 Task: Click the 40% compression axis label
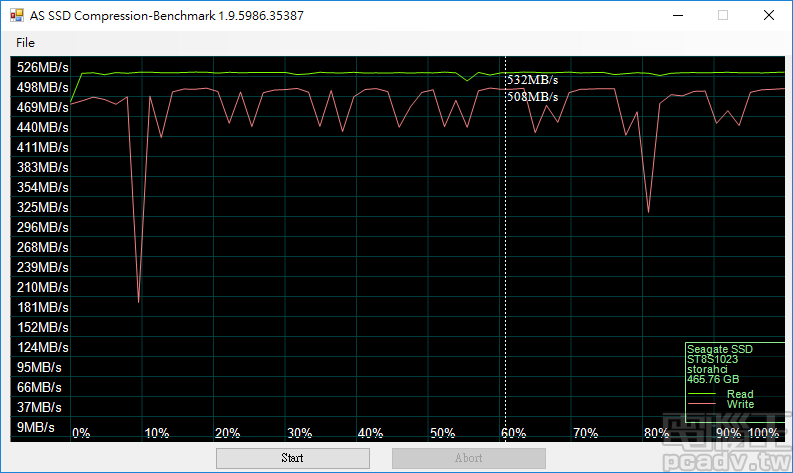(370, 434)
